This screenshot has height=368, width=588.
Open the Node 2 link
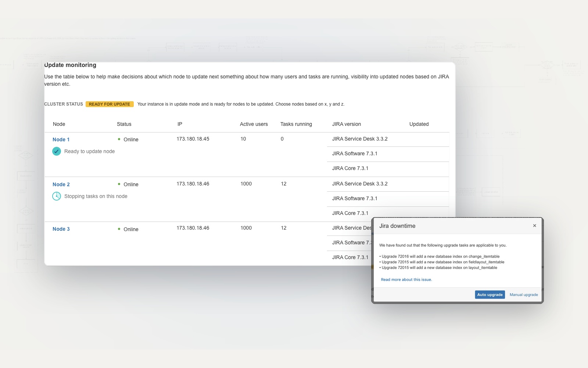tap(61, 184)
